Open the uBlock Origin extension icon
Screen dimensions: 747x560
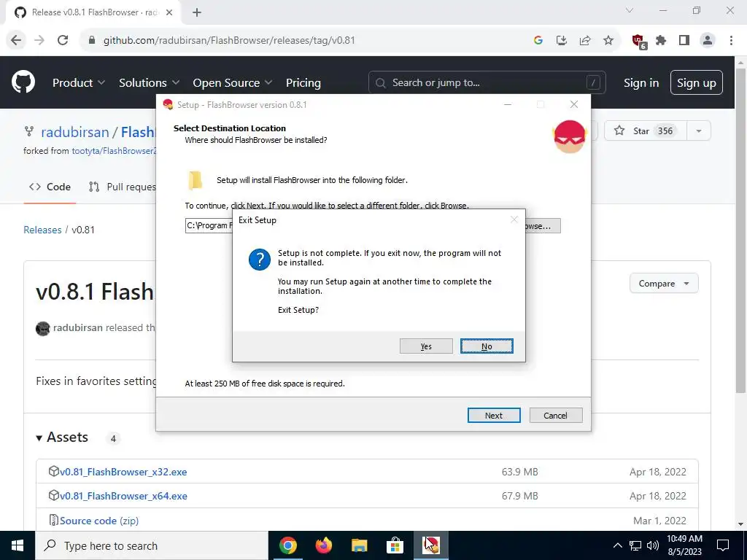point(638,41)
